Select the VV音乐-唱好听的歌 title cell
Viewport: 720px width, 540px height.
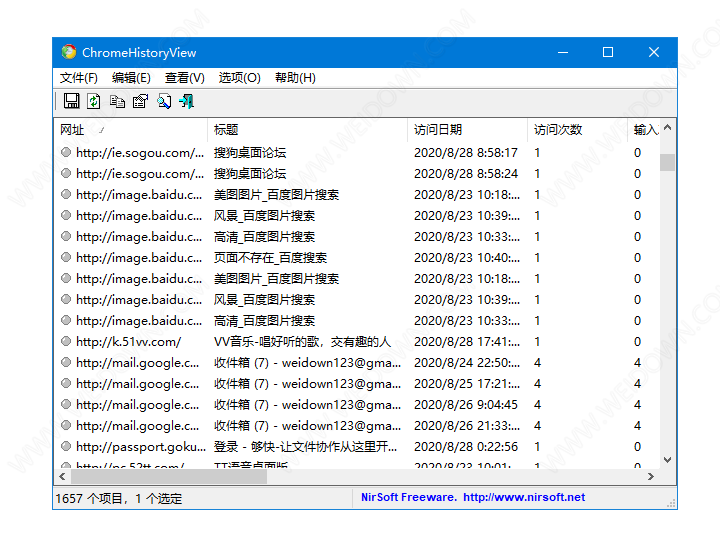302,342
